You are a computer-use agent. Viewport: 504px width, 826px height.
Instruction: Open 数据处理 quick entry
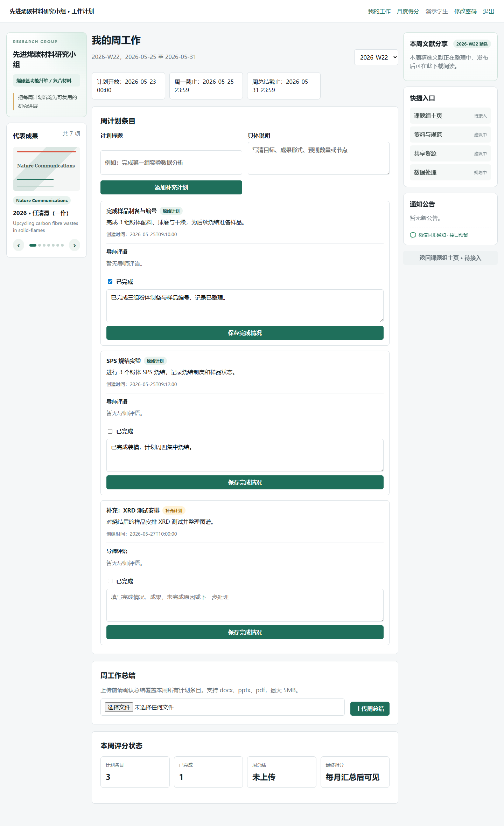click(450, 172)
